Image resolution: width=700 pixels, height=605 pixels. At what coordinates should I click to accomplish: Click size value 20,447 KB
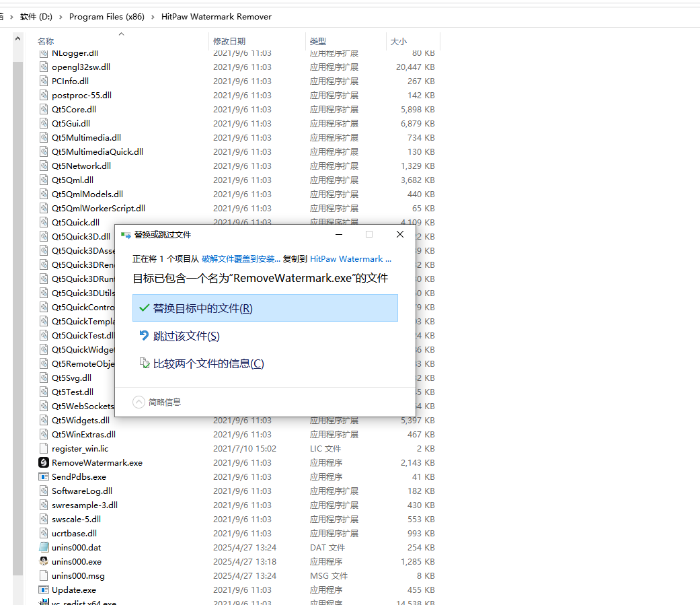[x=415, y=67]
